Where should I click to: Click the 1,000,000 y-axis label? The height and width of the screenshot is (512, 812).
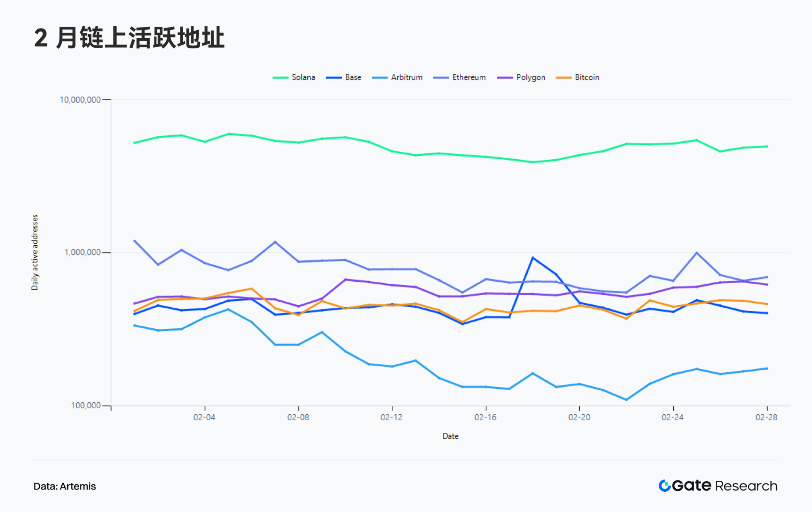tap(82, 252)
